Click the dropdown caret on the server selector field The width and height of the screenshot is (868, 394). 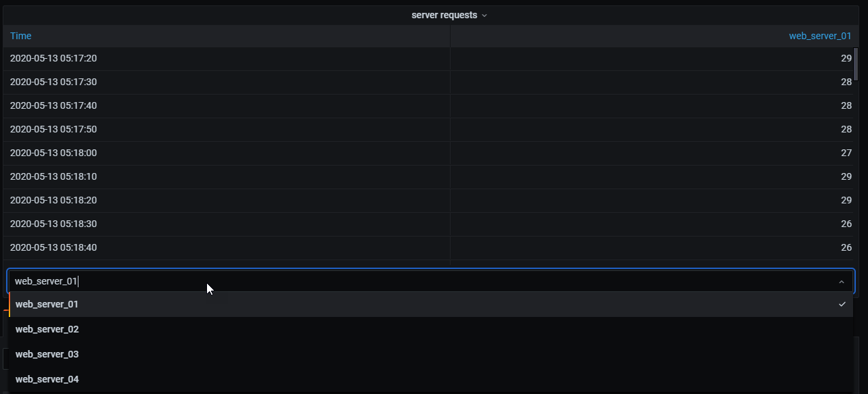pyautogui.click(x=841, y=281)
